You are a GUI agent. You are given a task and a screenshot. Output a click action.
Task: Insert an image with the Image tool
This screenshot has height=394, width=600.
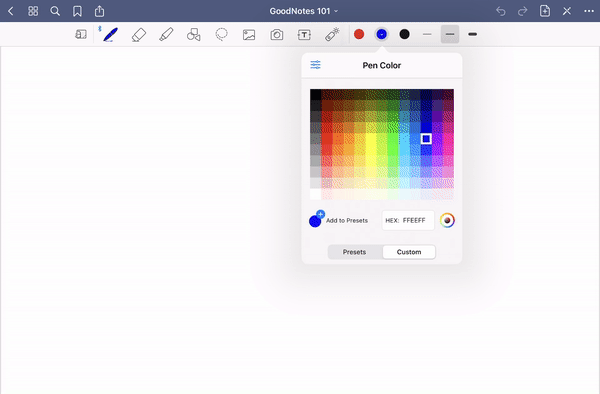click(249, 35)
